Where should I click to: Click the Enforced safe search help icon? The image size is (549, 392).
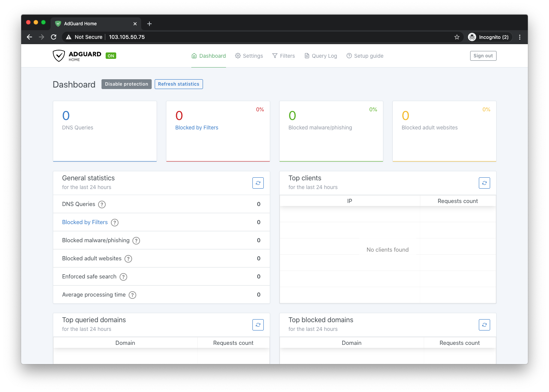click(123, 277)
